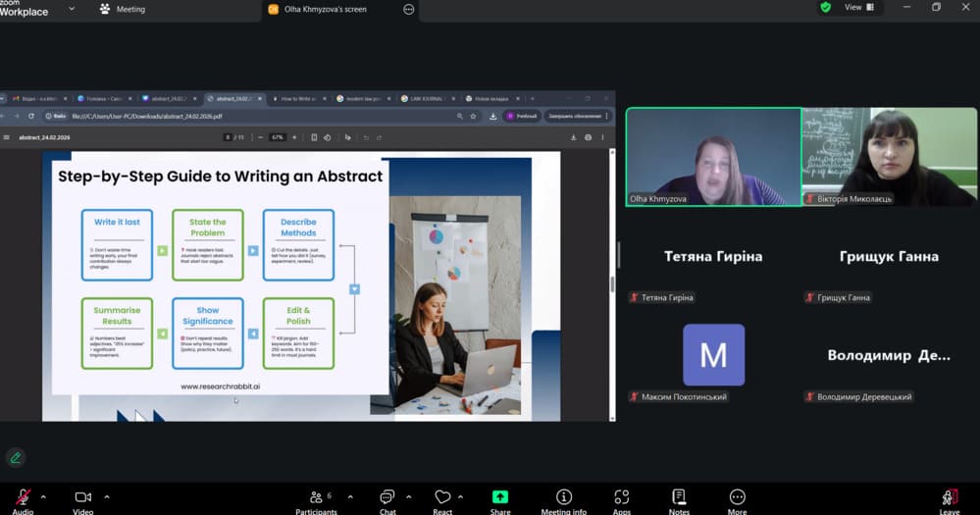980x515 pixels.
Task: Open video settings caret beside Video
Action: coord(107,496)
